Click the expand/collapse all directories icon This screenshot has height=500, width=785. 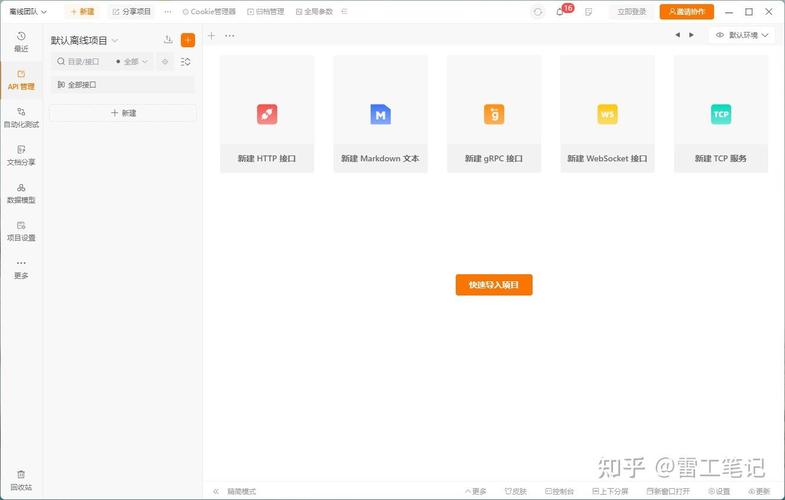click(186, 62)
